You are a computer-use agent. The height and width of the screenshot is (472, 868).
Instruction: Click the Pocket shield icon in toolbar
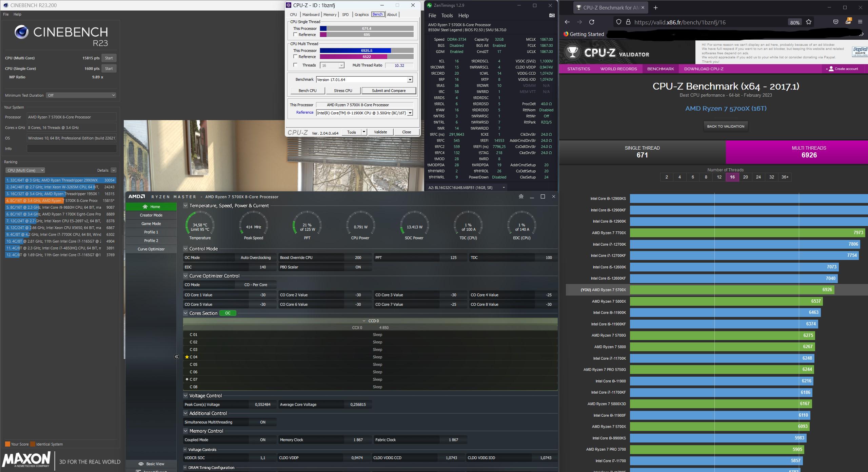pyautogui.click(x=836, y=22)
